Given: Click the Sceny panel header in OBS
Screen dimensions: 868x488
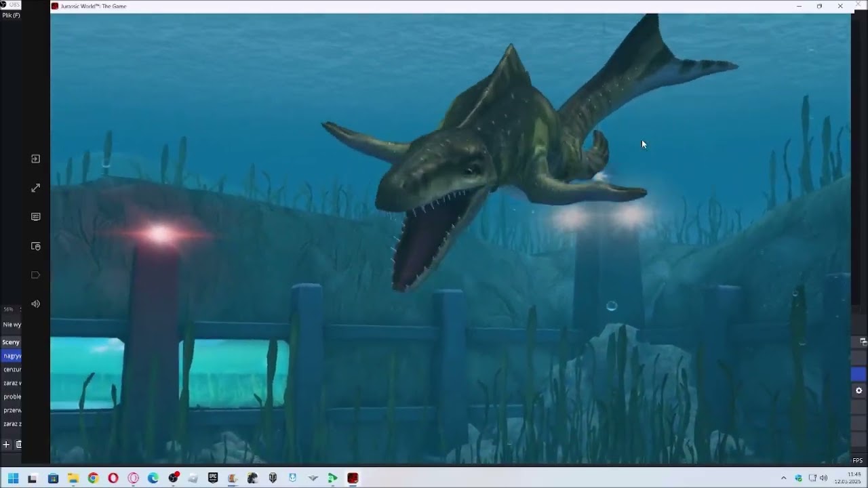Looking at the screenshot, I should 11,342.
